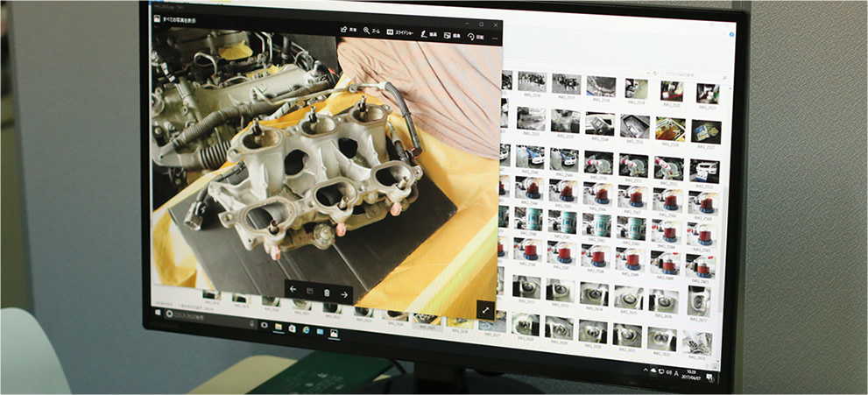Open the Explorer address bar history dropdown
868x395 pixels.
[x=648, y=73]
